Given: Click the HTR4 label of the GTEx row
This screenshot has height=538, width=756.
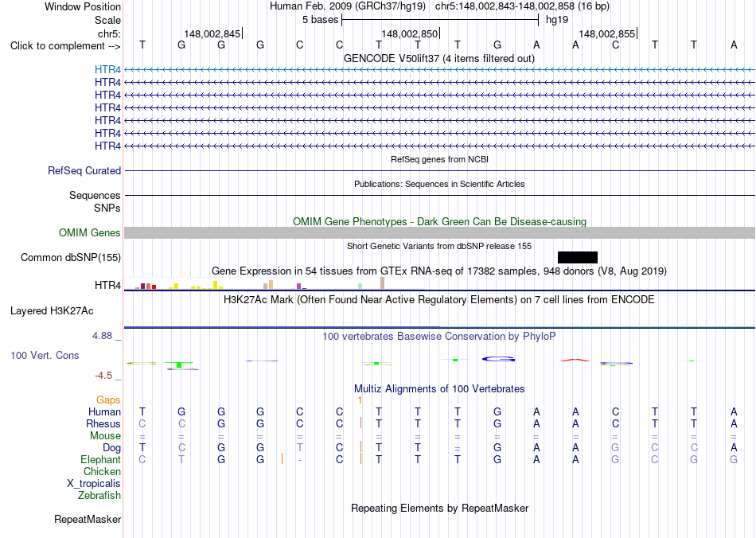Looking at the screenshot, I should pos(108,286).
